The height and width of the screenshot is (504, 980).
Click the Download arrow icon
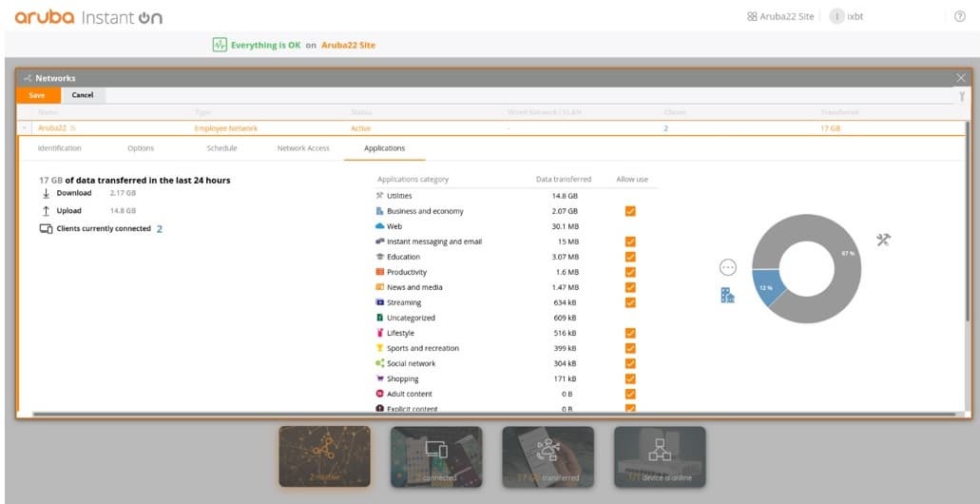tap(46, 193)
